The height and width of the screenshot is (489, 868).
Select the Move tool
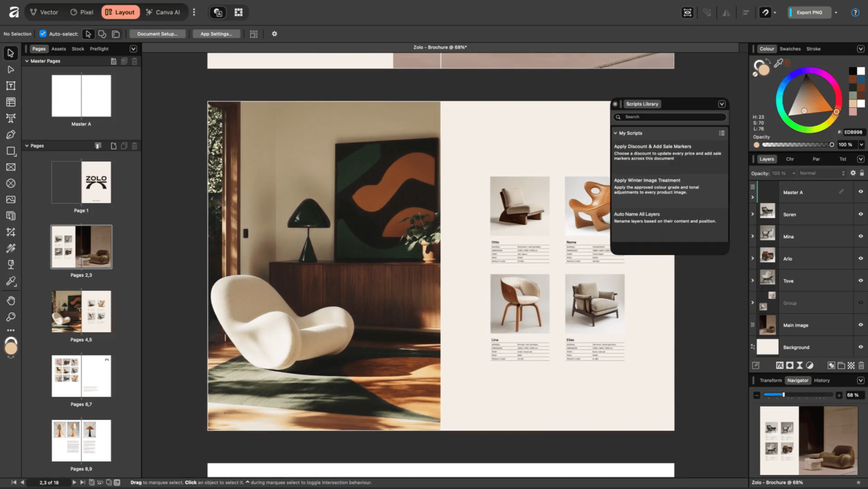click(10, 53)
